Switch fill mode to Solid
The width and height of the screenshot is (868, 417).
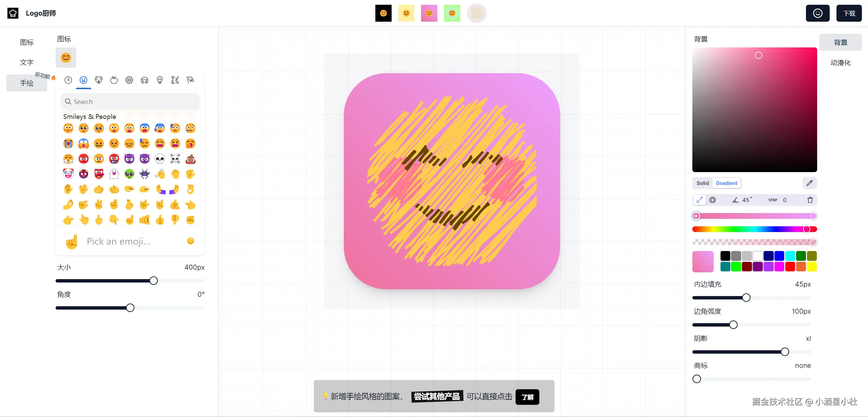pos(703,183)
